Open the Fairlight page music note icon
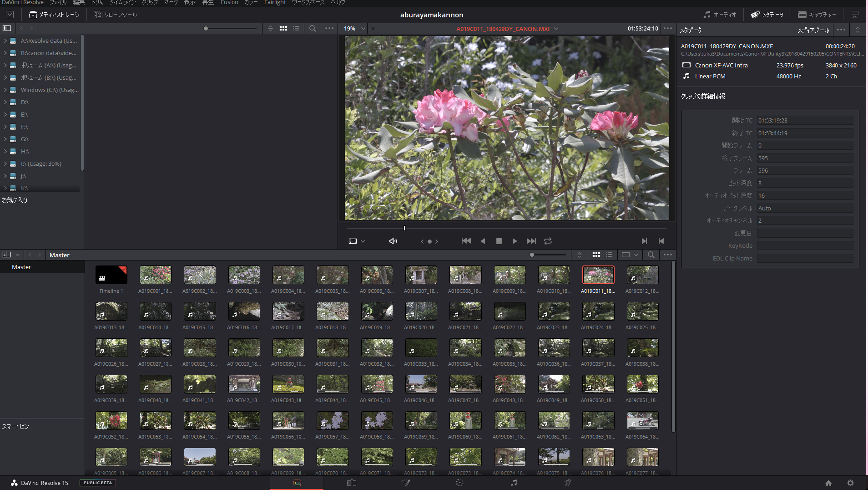This screenshot has width=868, height=490. [514, 483]
